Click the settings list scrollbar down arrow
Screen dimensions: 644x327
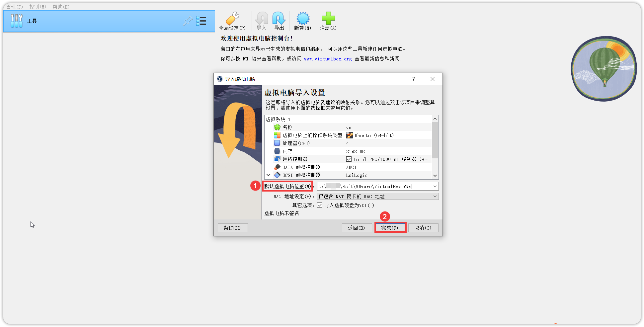pos(435,176)
